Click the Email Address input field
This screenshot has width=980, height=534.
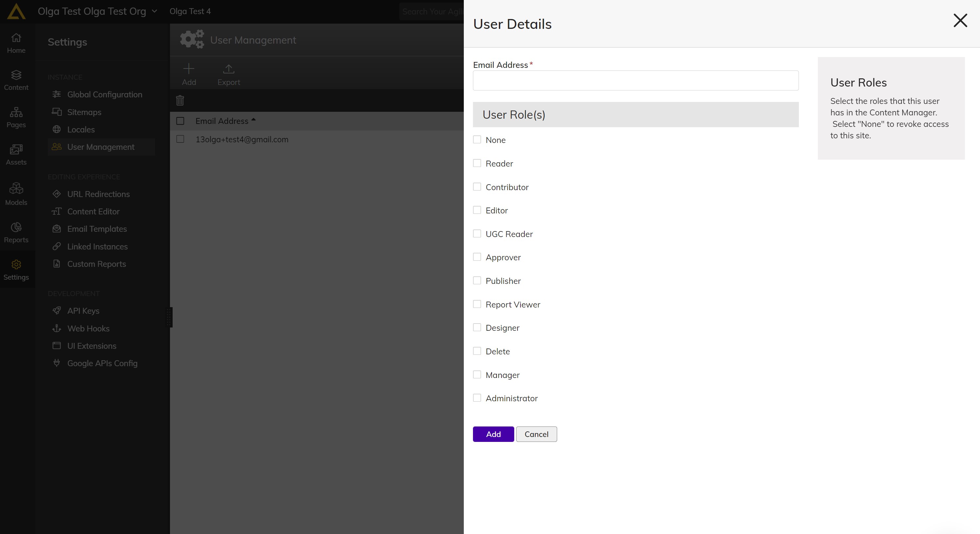(x=635, y=81)
